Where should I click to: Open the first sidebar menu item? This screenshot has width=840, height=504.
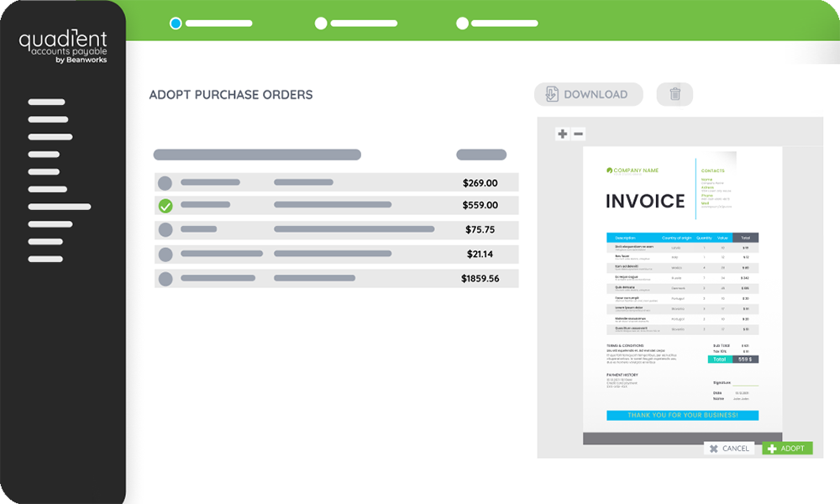point(47,102)
